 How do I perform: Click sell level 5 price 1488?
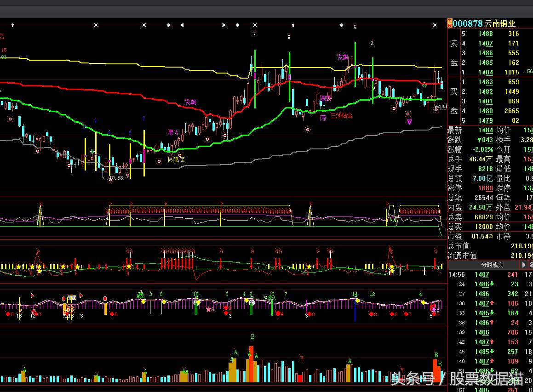pyautogui.click(x=486, y=34)
